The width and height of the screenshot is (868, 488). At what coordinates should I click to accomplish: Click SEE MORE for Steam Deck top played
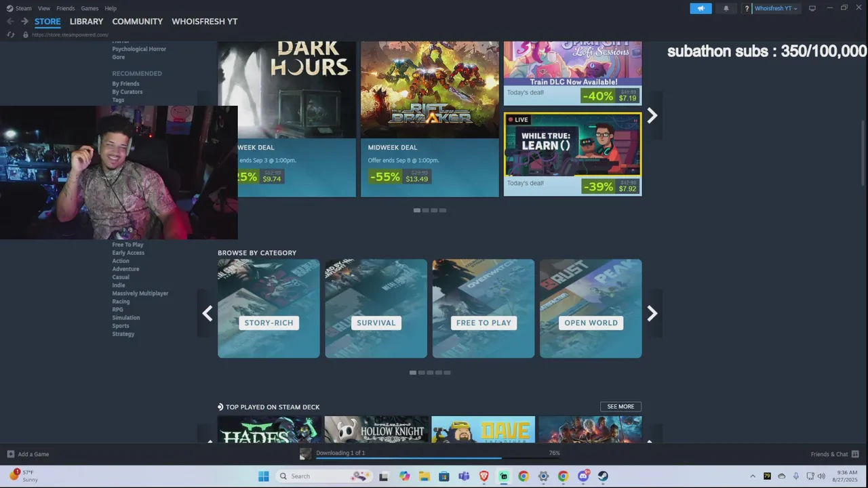(x=620, y=407)
